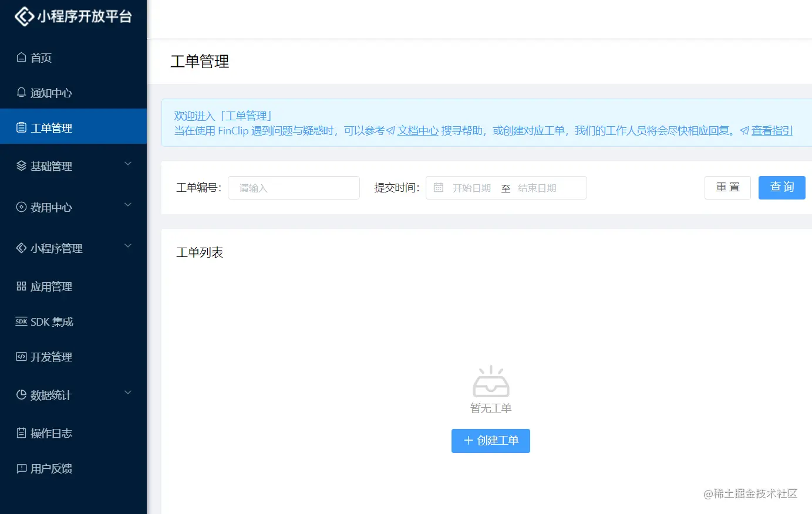Click the 工单编号 label
The image size is (812, 514).
199,188
